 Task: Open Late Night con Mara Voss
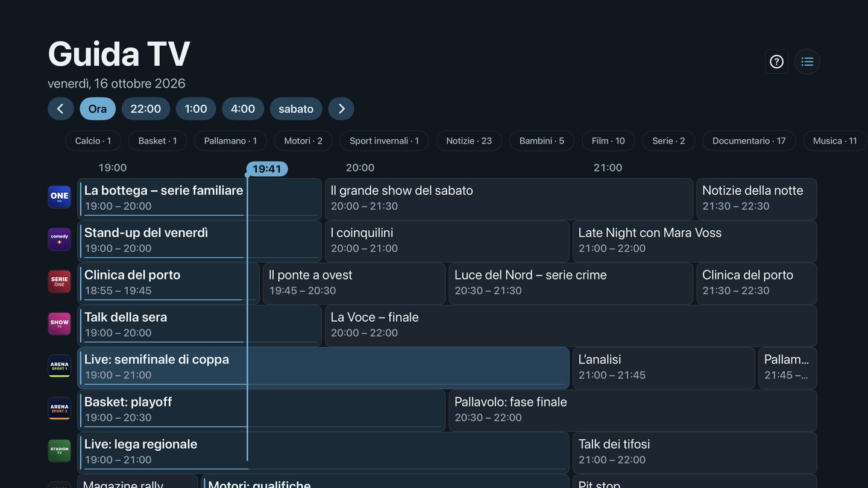pos(694,241)
